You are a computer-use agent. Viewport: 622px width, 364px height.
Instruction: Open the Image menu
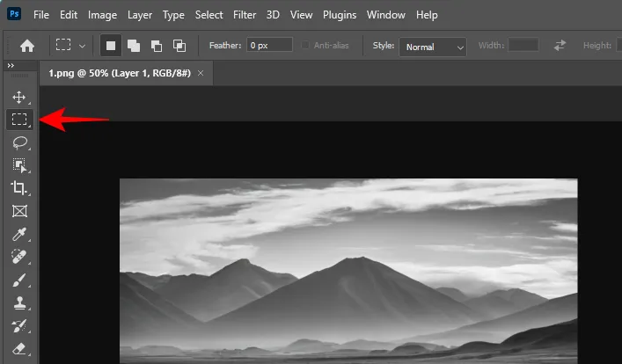[x=102, y=15]
